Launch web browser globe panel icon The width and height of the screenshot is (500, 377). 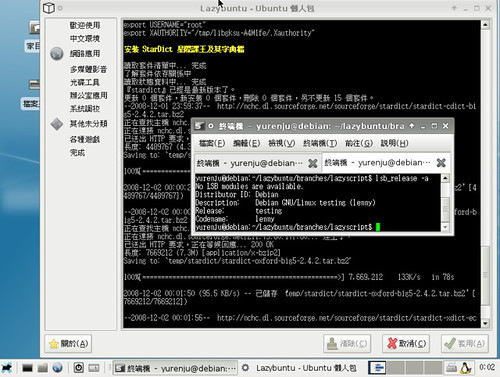click(x=57, y=368)
